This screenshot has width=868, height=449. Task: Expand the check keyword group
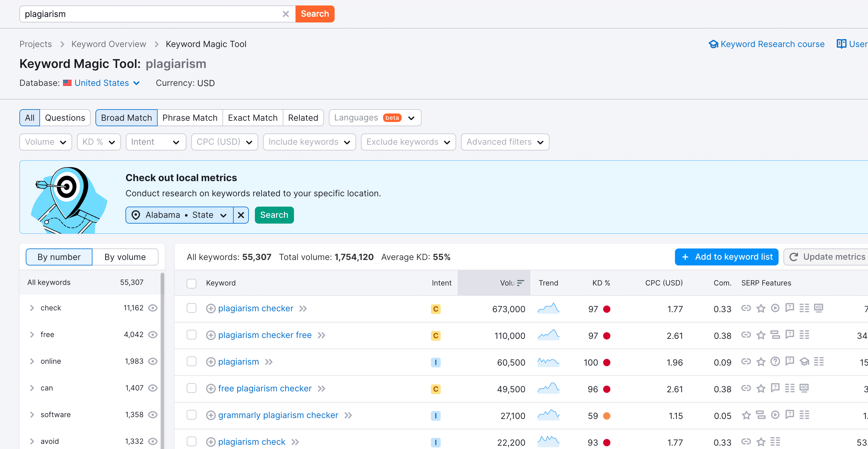tap(32, 308)
